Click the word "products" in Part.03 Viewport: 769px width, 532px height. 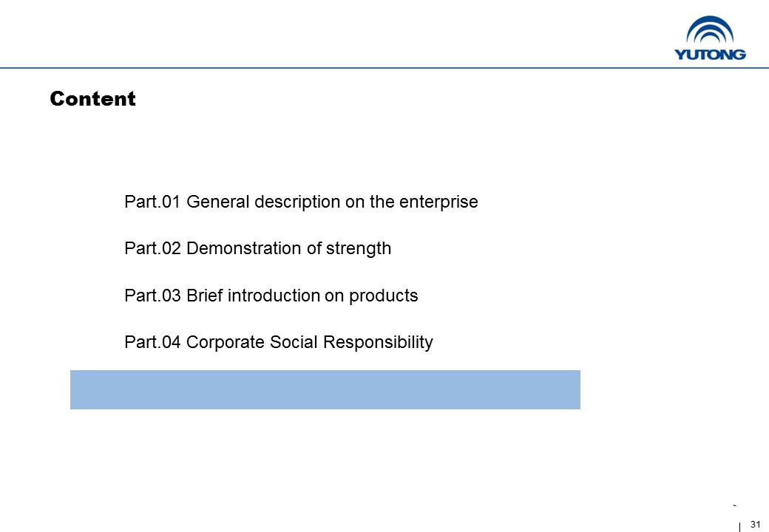[x=384, y=296]
